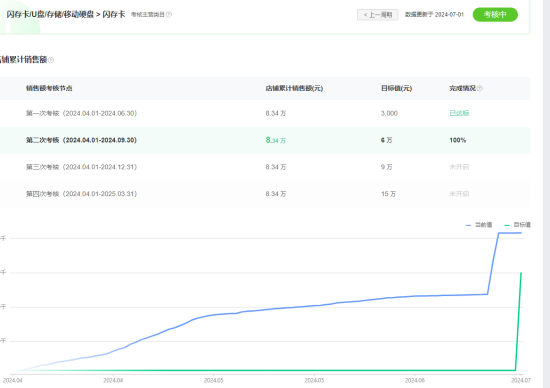Click the 8.34 万 value in 第三次考核 row
This screenshot has width=550, height=388.
coord(276,167)
